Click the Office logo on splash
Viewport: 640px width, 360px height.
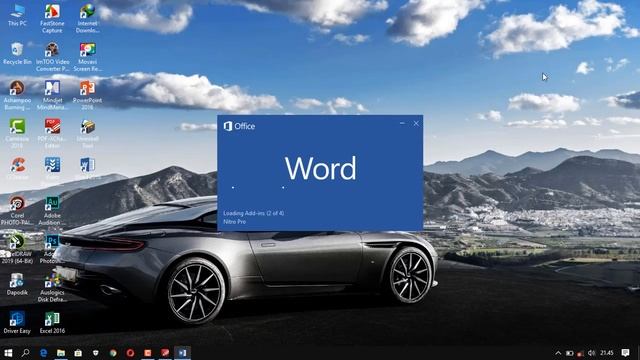click(x=239, y=126)
